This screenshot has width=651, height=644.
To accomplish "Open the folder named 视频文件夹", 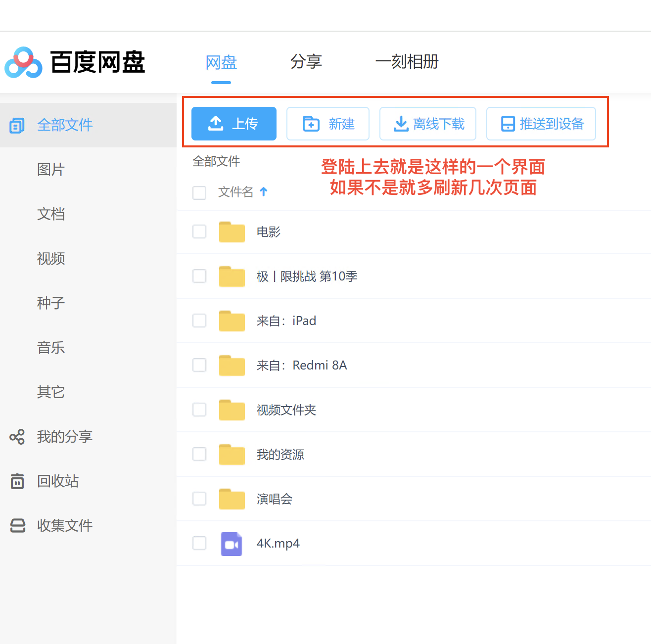I will (x=286, y=410).
